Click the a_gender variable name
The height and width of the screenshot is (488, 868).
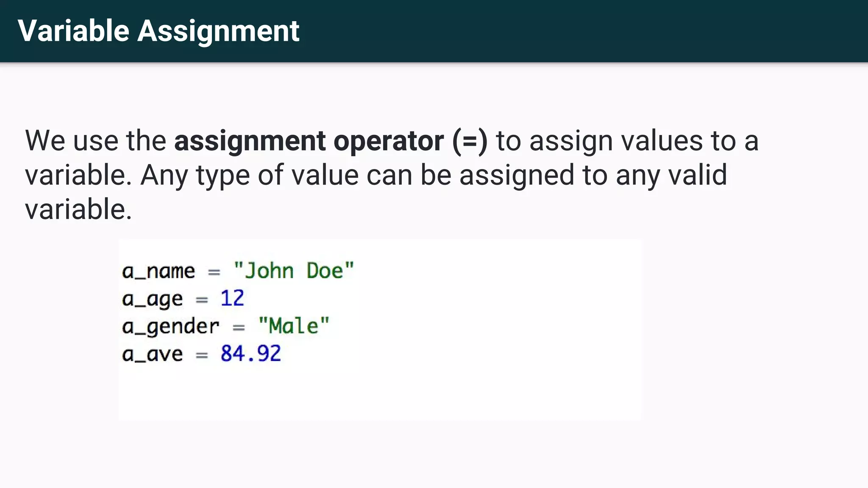[x=171, y=327]
